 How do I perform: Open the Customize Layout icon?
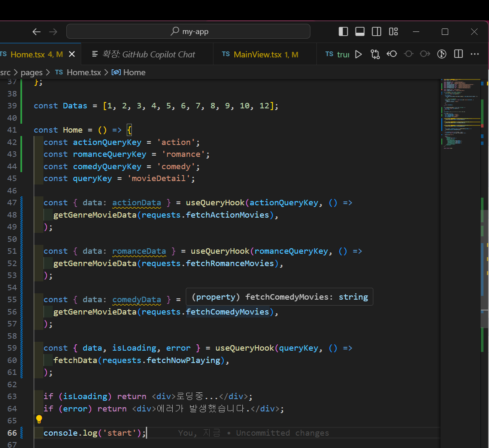click(393, 31)
